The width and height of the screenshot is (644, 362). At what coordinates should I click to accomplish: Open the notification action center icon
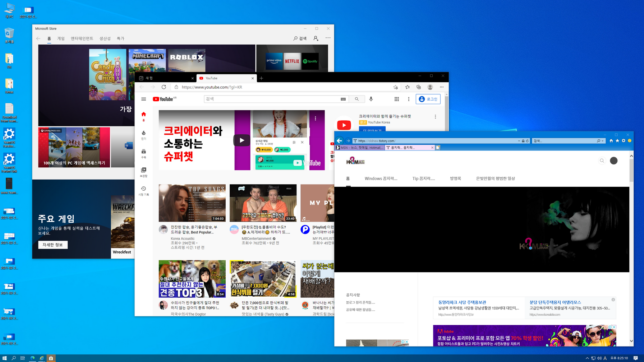635,358
